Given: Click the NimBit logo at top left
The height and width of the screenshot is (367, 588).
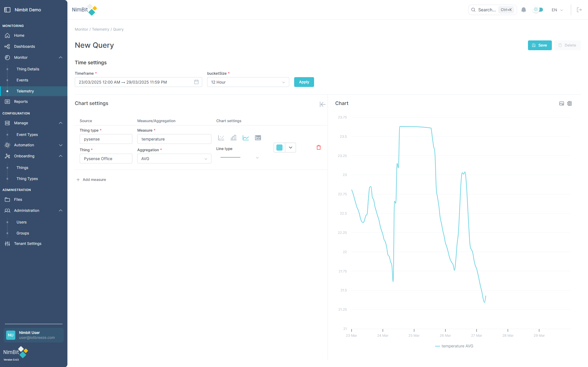Looking at the screenshot, I should click(x=84, y=9).
